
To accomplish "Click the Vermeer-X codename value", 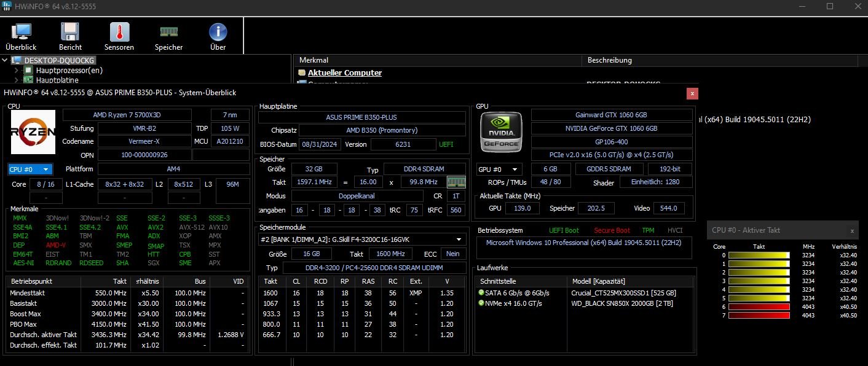I will 144,141.
